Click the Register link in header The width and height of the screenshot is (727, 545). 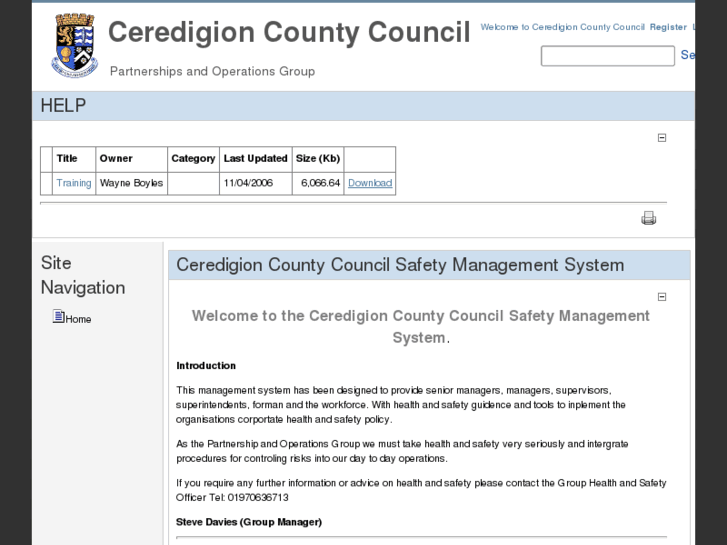point(668,27)
